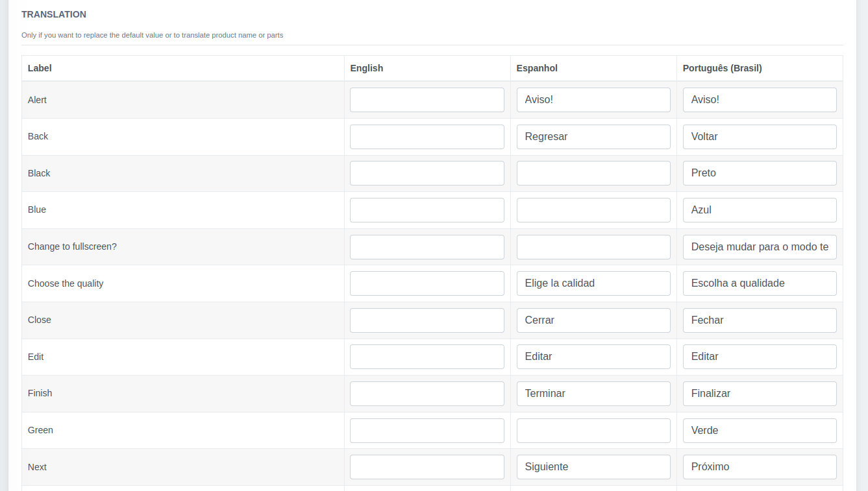The image size is (868, 491).
Task: Click the Espanhol field containing Siguiente
Action: [593, 467]
